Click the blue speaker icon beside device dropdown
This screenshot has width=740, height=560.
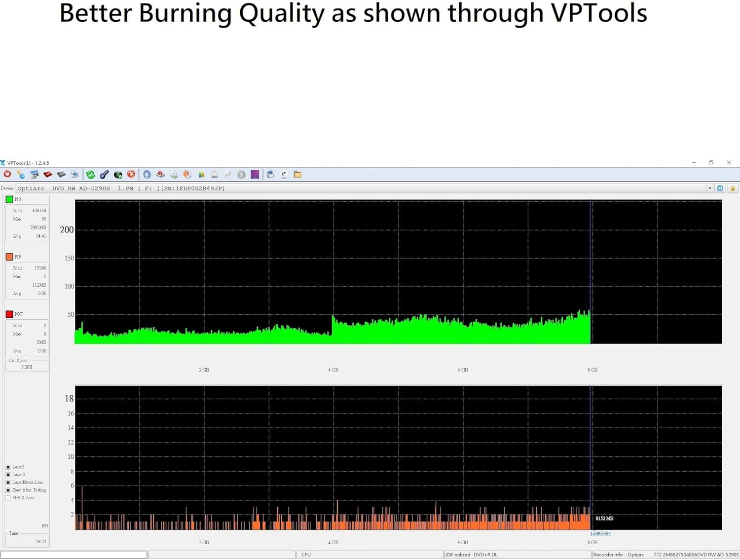(720, 188)
